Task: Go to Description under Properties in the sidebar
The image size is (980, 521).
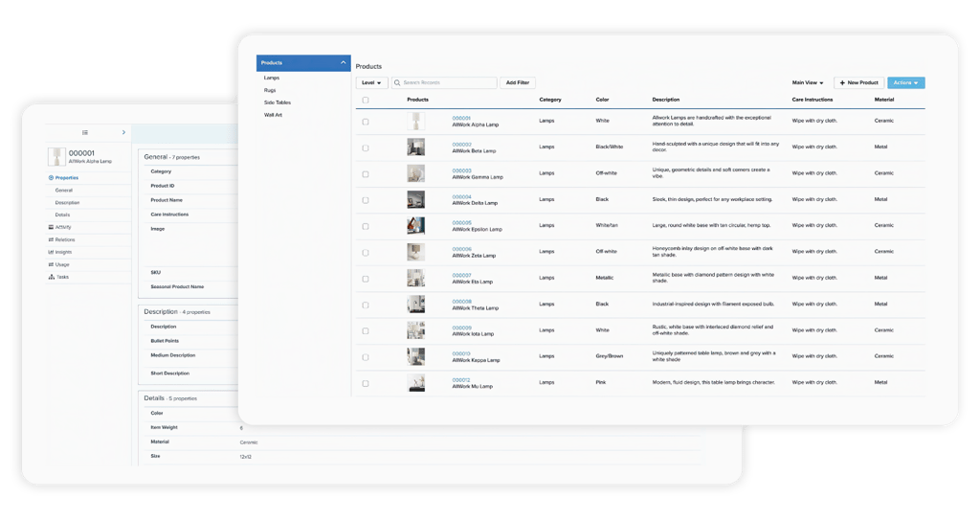Action: tap(67, 203)
